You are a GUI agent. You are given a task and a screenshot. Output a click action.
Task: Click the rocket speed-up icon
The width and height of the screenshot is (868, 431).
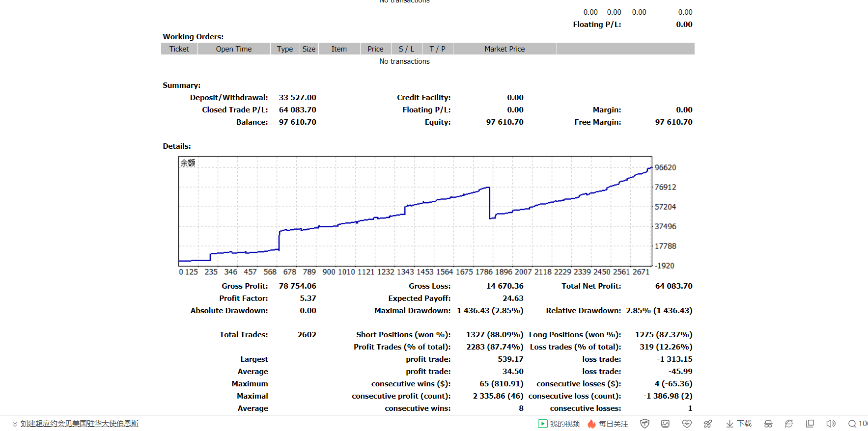(x=708, y=424)
